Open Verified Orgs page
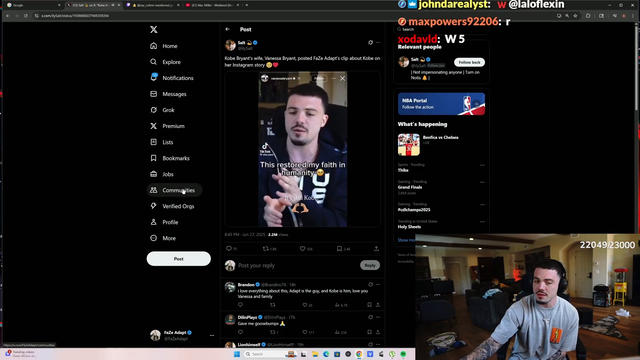 pos(172,206)
